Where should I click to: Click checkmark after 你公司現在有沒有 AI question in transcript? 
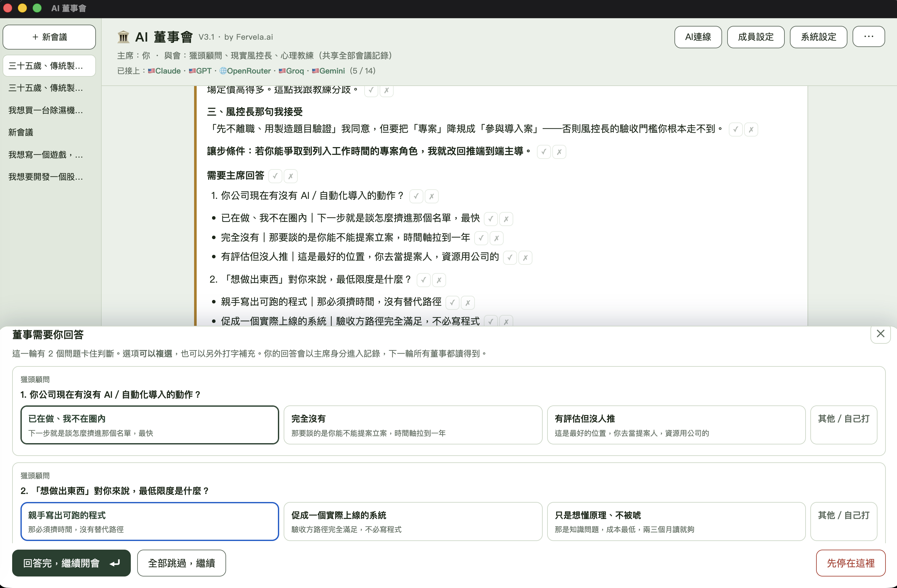[416, 196]
